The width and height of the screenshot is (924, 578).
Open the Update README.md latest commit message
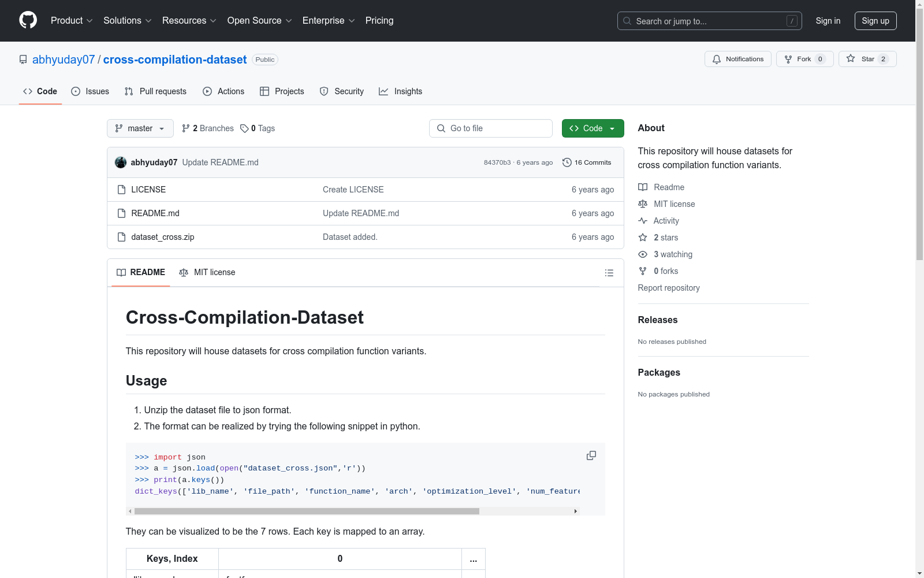click(220, 162)
